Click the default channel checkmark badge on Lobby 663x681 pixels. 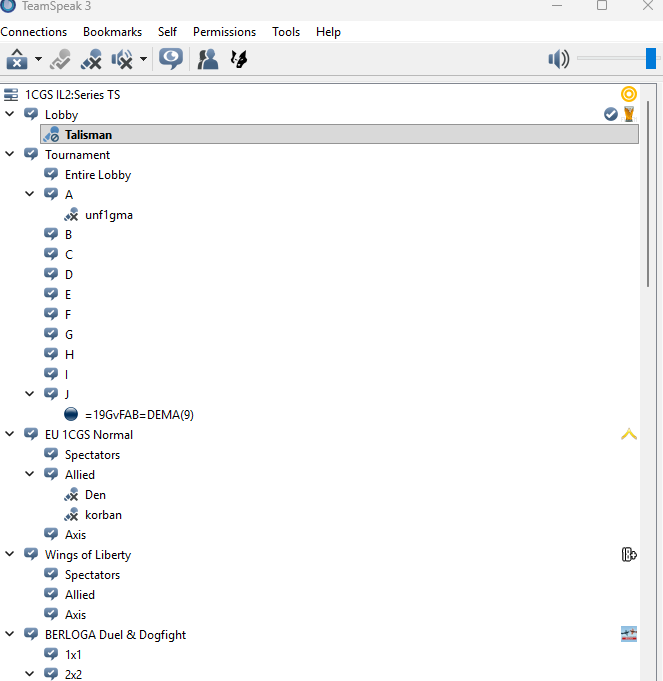(x=610, y=114)
